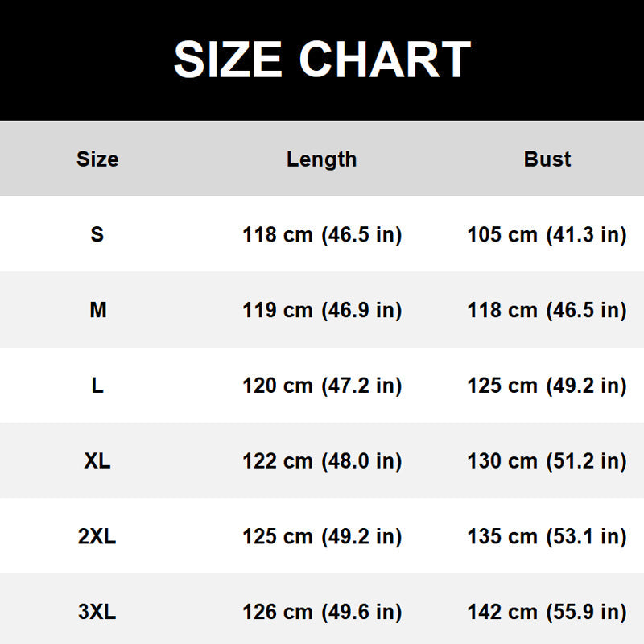Click the S size label

[97, 234]
